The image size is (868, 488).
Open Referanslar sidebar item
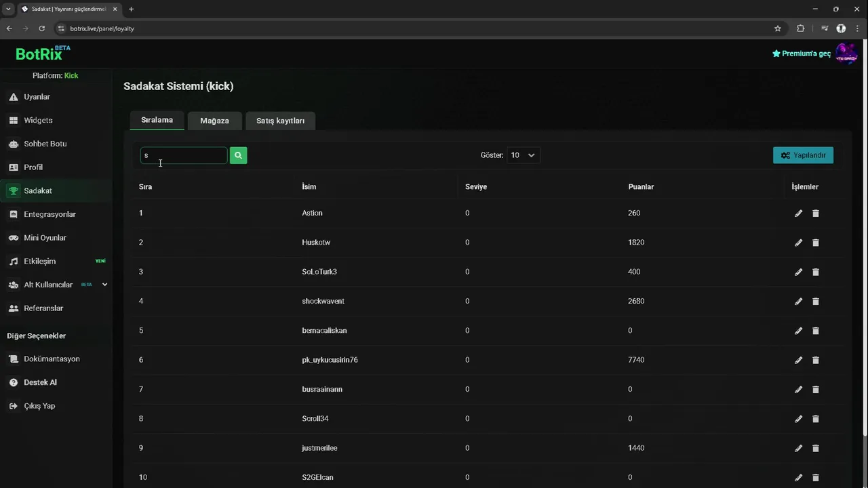click(x=56, y=308)
